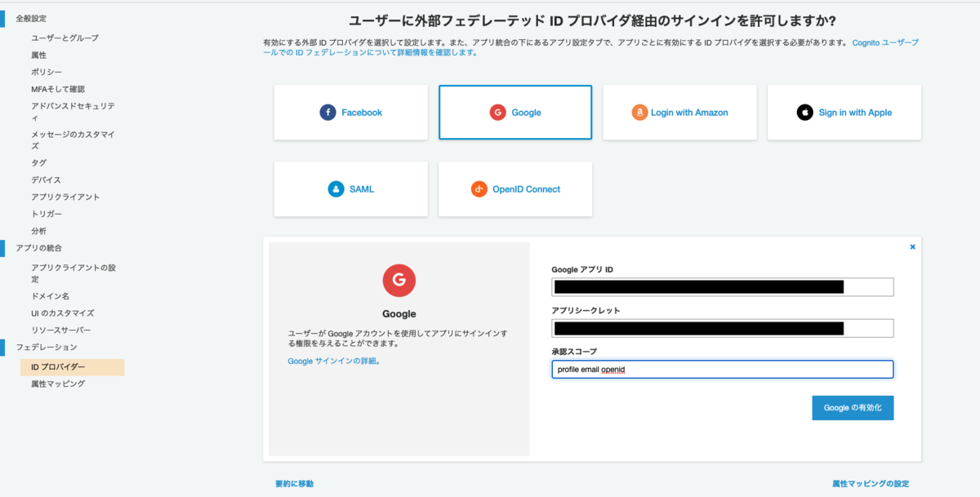
Task: Open 全般設定 section in sidebar
Action: click(31, 18)
